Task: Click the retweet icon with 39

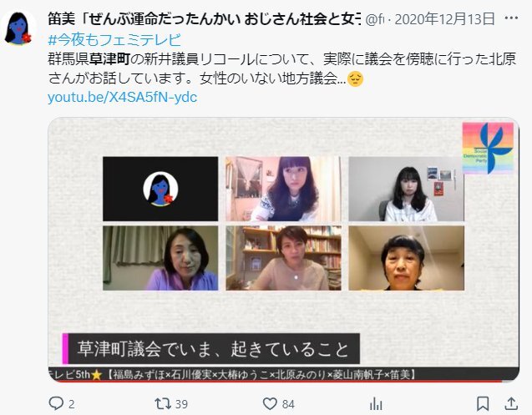Action: pos(163,403)
